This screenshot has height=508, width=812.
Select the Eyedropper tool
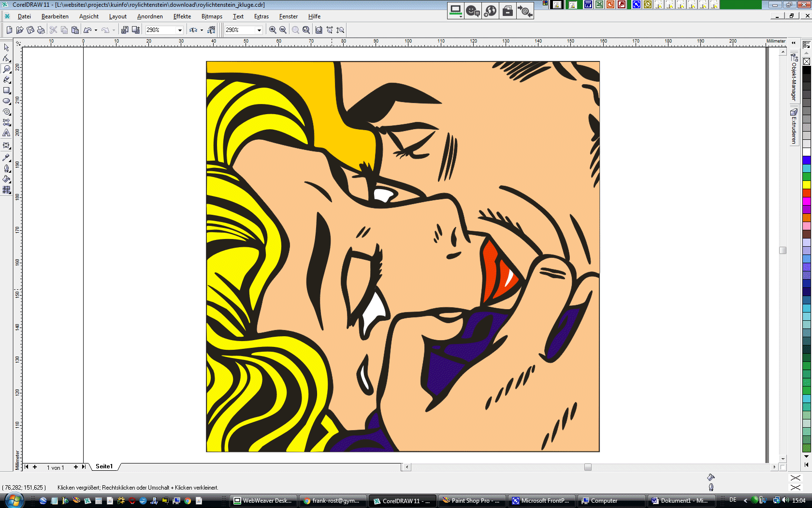pos(6,158)
